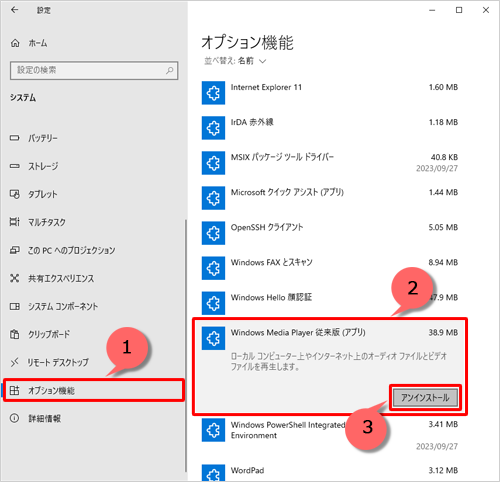Screen dimensions: 500x482
Task: Click the magnifier icon in settings search box
Action: coord(170,70)
